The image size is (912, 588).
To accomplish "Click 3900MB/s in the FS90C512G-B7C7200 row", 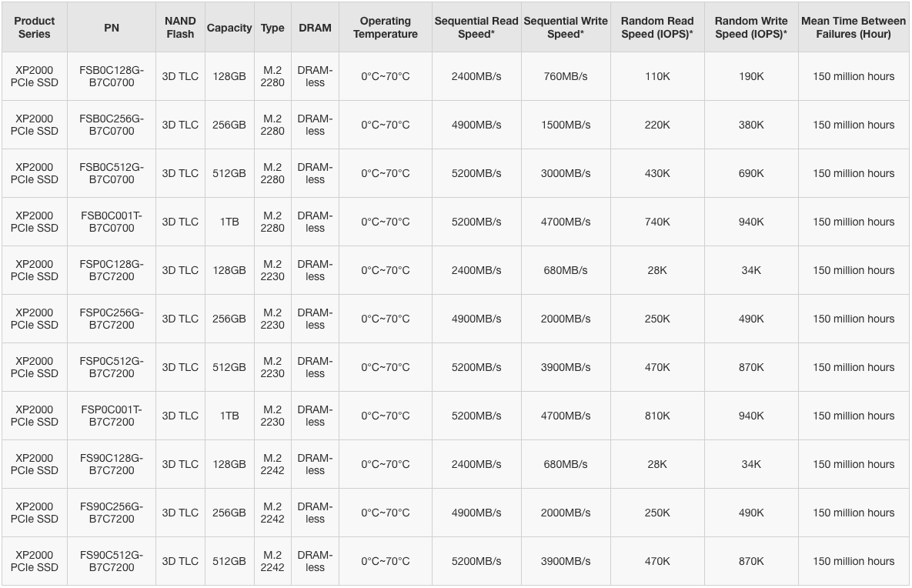I will coord(566,560).
